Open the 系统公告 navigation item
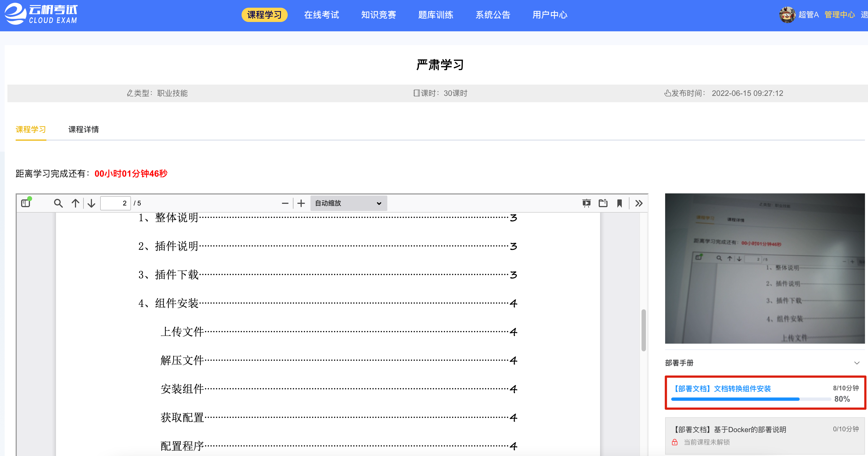 coord(493,15)
